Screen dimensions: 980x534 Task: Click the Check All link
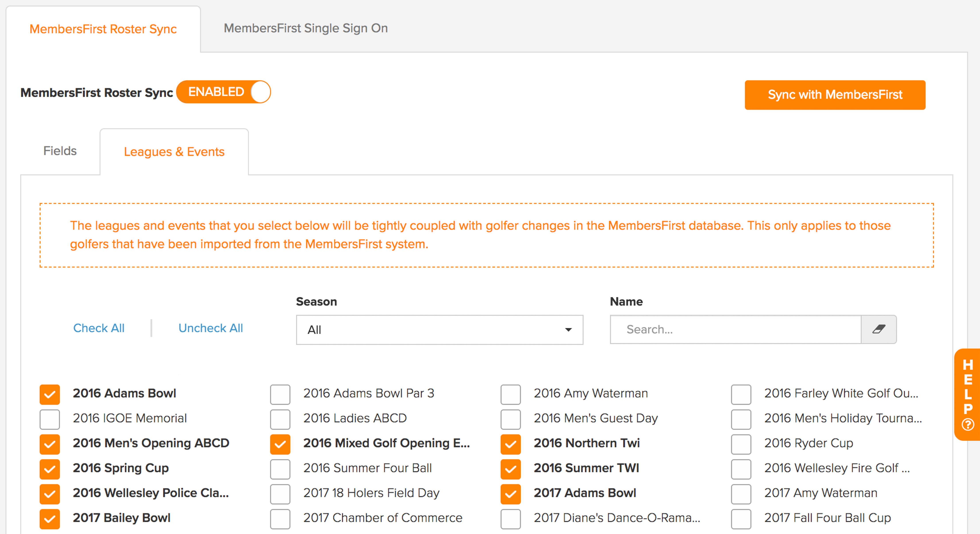[99, 328]
